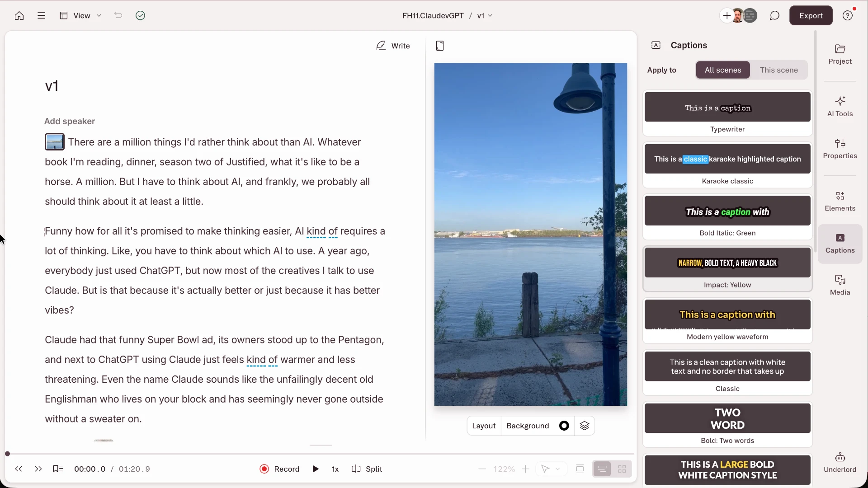Select the All scenes toggle
Screen dimensions: 868x488
click(x=722, y=70)
